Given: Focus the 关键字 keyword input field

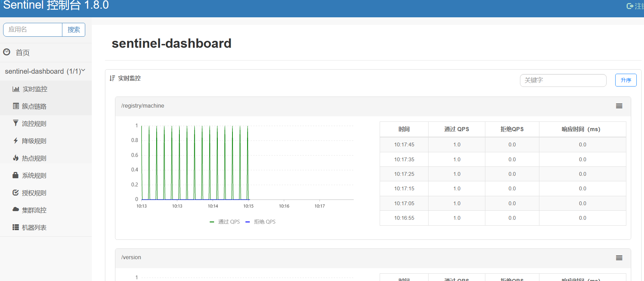Looking at the screenshot, I should tap(563, 80).
